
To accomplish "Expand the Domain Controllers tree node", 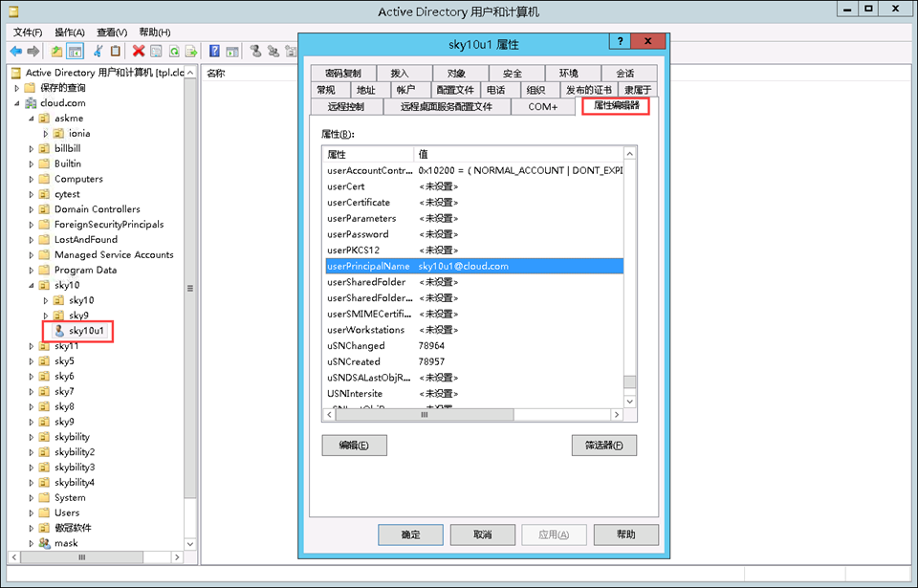I will coord(32,209).
